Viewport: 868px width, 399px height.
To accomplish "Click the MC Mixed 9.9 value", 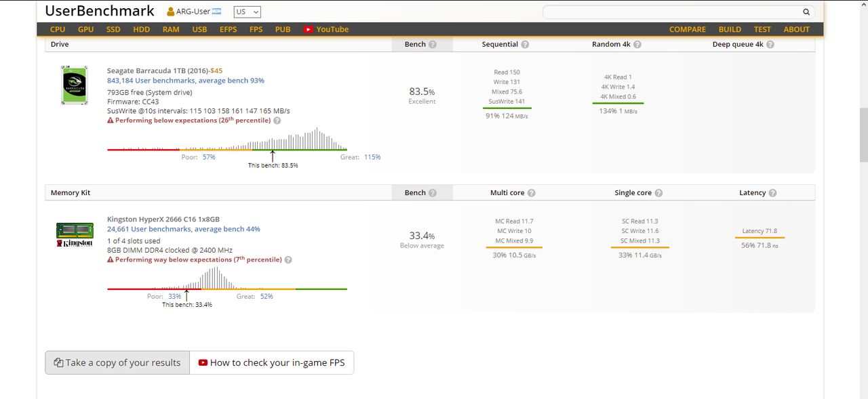I will pos(514,240).
